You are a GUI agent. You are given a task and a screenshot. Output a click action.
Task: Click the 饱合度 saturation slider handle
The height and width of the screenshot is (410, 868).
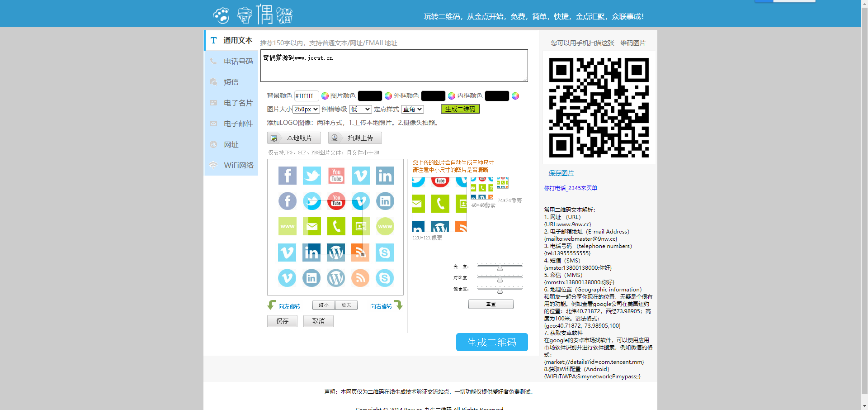click(x=500, y=291)
